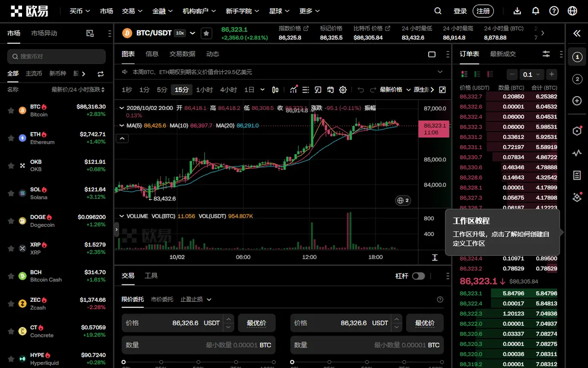588x368 pixels.
Task: Toggle the 杠杆 leverage switch
Action: [x=418, y=276]
